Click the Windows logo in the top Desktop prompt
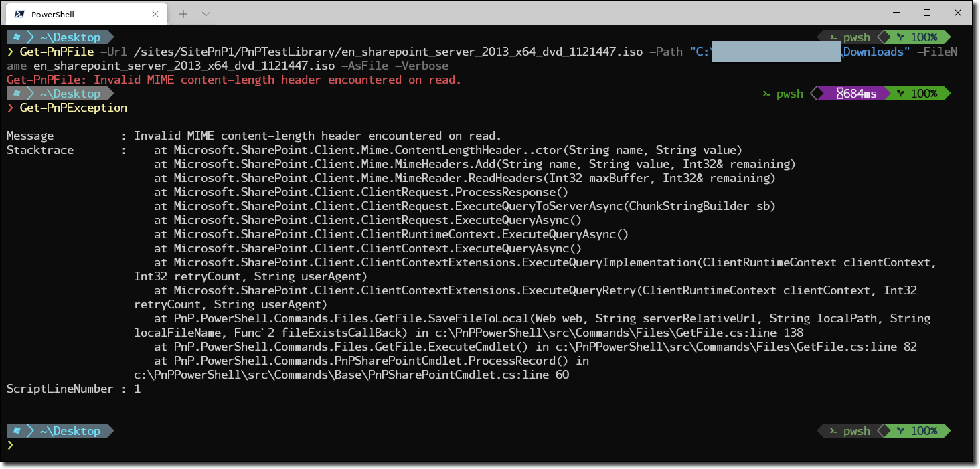980x469 pixels. tap(15, 37)
